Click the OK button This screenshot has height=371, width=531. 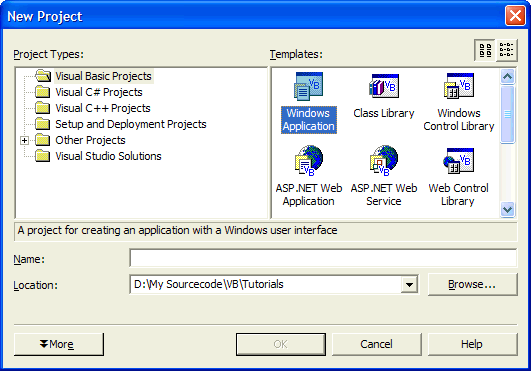pyautogui.click(x=281, y=344)
